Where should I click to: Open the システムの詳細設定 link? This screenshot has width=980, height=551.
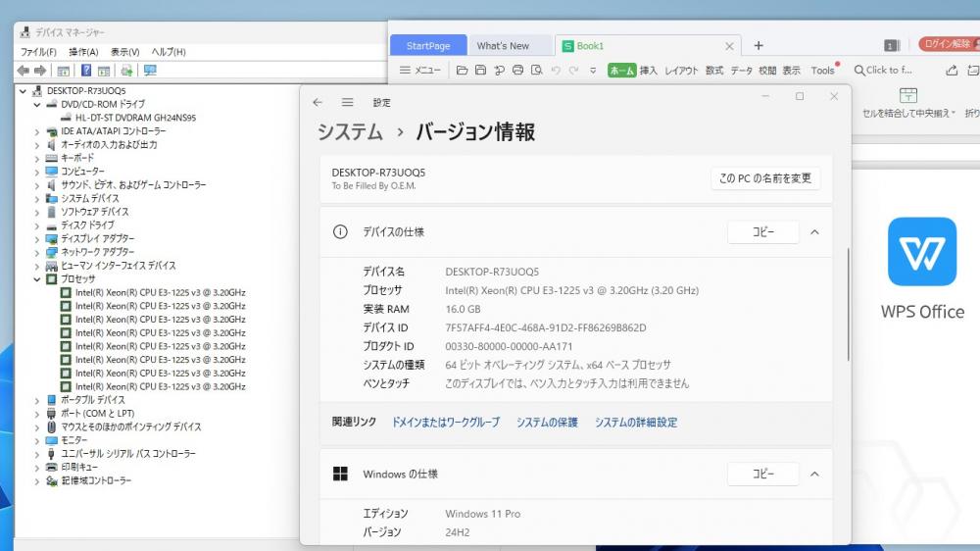(636, 423)
